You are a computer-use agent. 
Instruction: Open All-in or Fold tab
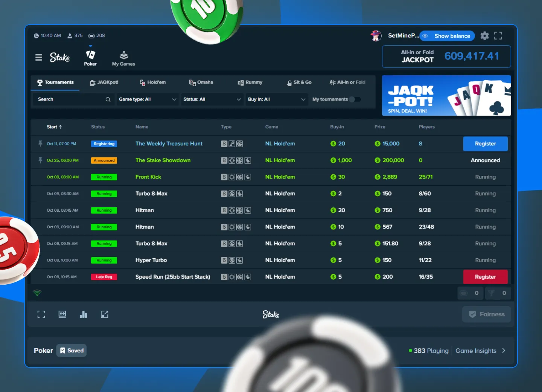click(x=347, y=82)
